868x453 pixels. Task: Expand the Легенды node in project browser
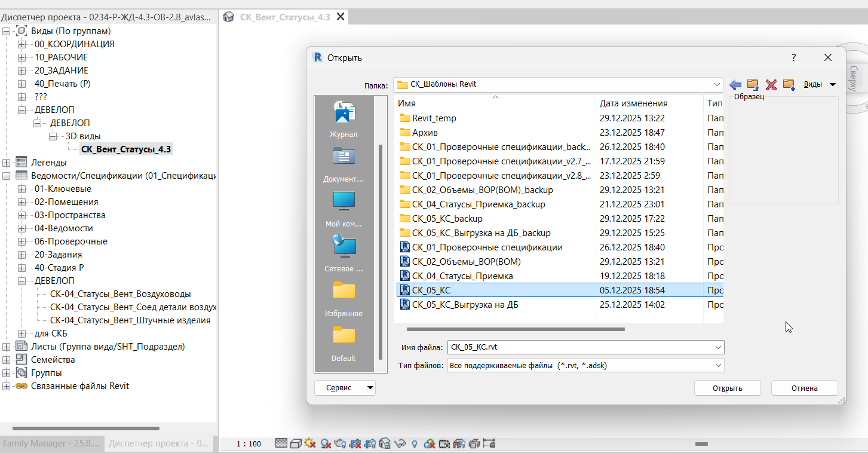pos(6,163)
